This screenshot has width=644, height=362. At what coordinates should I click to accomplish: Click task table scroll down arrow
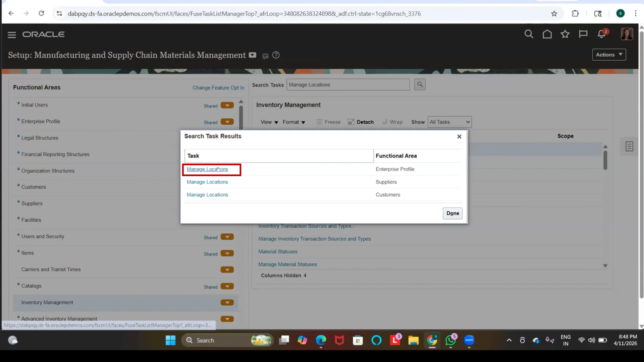(x=605, y=265)
